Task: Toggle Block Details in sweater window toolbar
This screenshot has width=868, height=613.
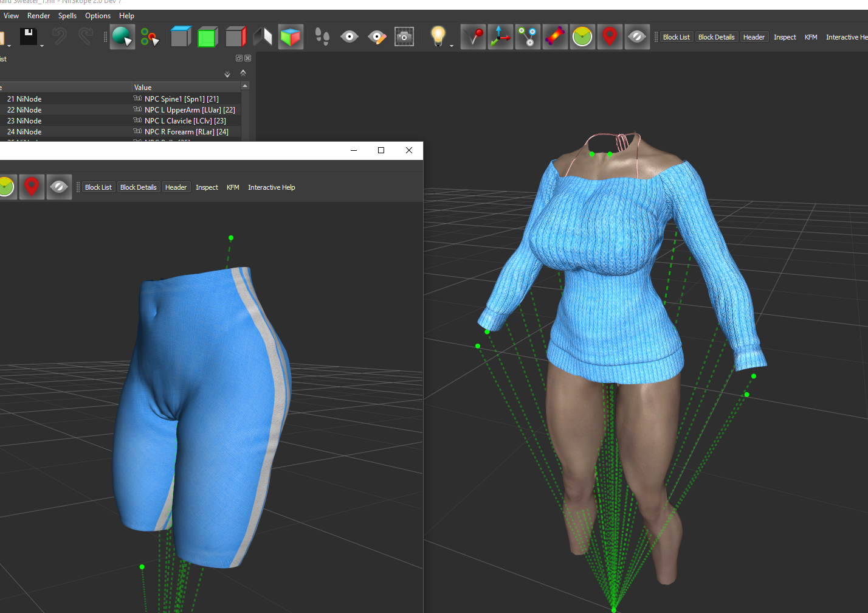Action: tap(716, 37)
